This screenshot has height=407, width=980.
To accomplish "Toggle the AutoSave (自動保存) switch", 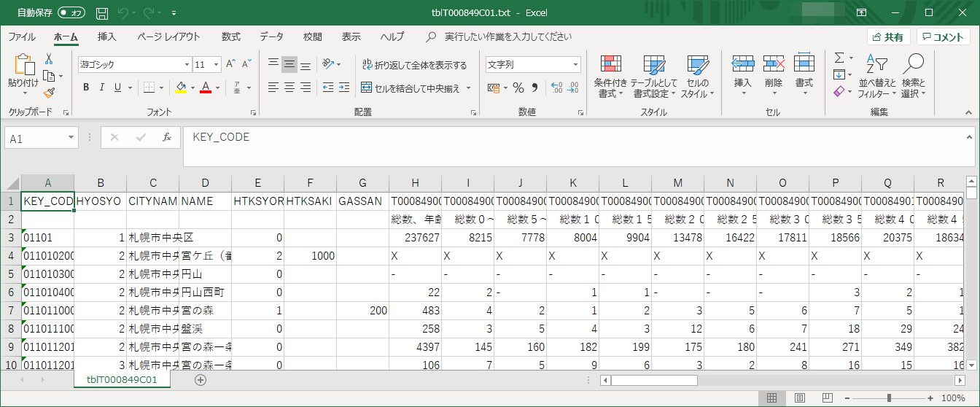I will tap(71, 13).
